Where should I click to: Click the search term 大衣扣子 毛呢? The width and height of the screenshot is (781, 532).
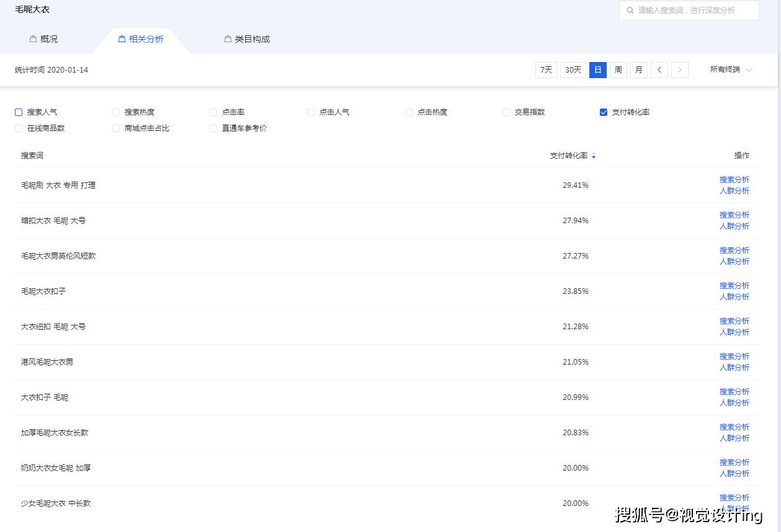pyautogui.click(x=45, y=397)
